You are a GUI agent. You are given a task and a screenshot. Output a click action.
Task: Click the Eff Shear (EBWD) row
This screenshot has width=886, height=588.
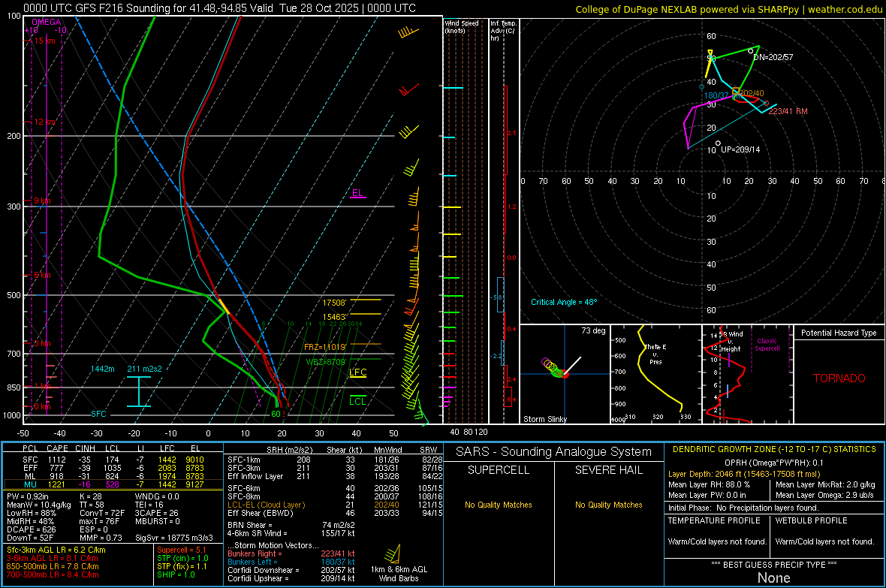[x=335, y=514]
